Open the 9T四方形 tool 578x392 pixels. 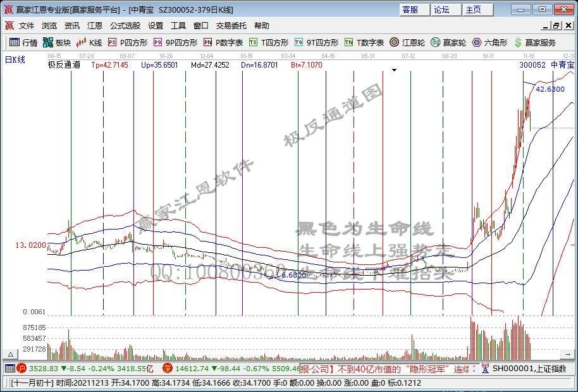click(x=317, y=43)
